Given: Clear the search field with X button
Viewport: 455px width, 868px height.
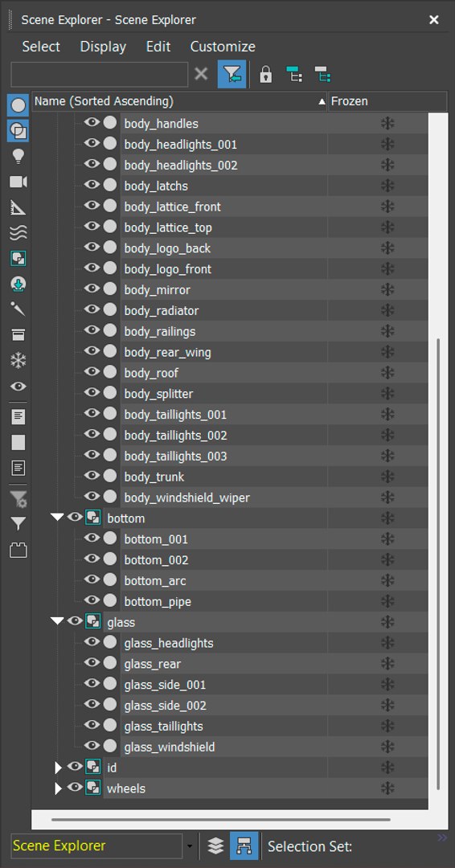Looking at the screenshot, I should pyautogui.click(x=201, y=74).
